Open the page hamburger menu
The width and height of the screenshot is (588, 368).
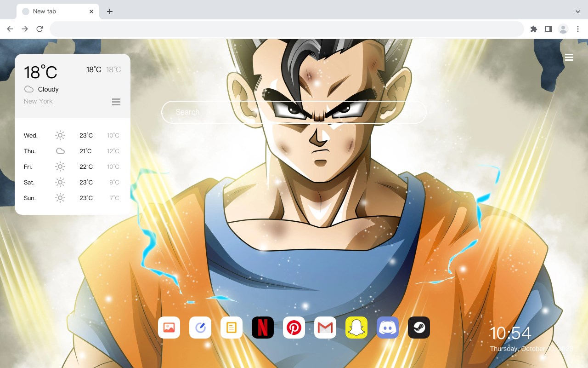569,57
